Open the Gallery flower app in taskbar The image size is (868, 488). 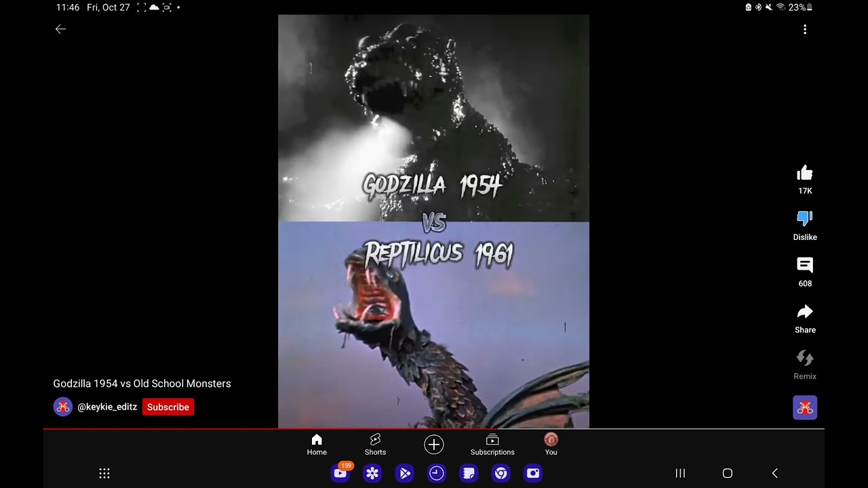pyautogui.click(x=372, y=473)
